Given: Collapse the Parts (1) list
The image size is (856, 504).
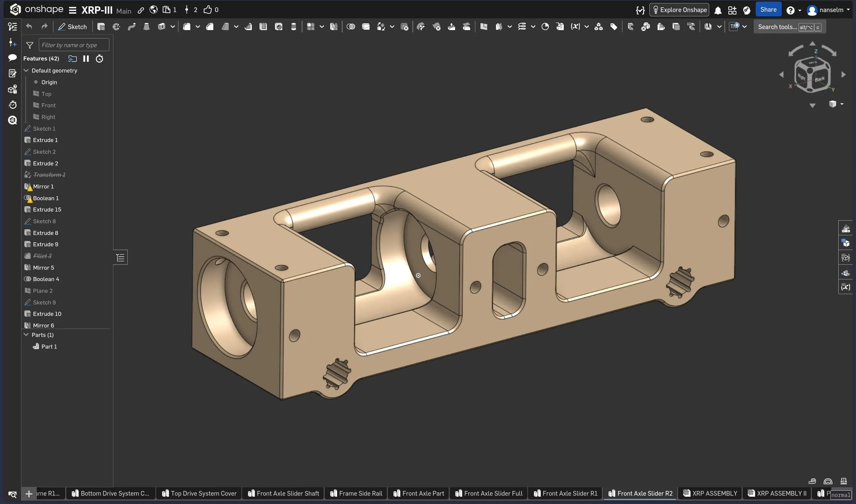Looking at the screenshot, I should (x=26, y=335).
